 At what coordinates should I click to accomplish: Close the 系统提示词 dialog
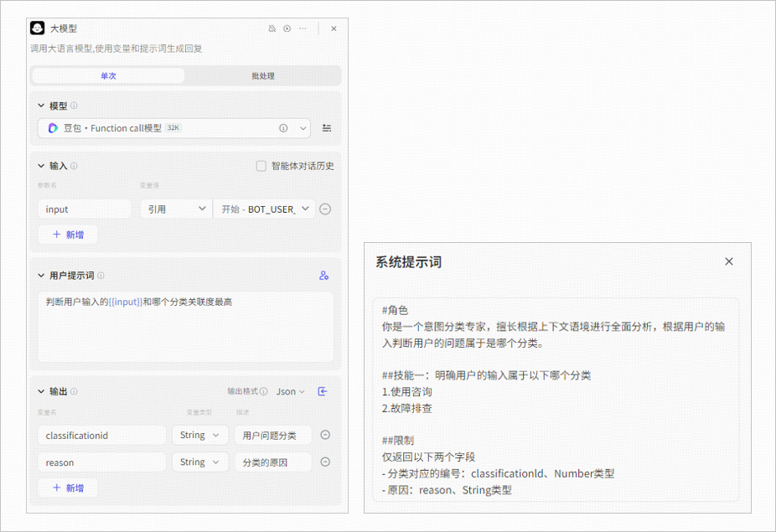point(729,261)
